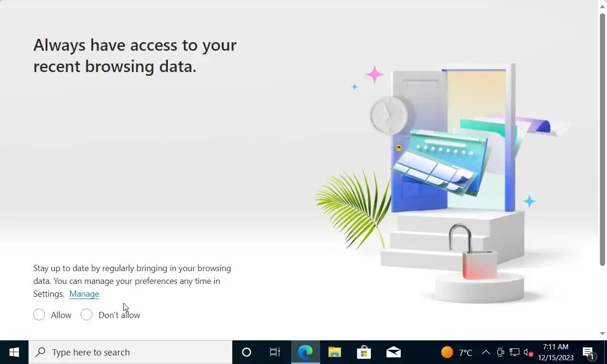Click the page scrollbar up arrow
This screenshot has height=364, width=607.
(603, 6)
